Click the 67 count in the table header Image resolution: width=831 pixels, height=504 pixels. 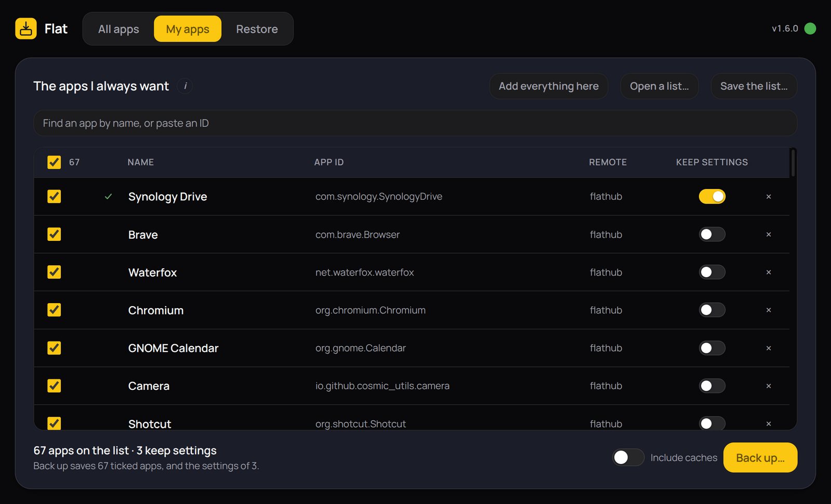[x=74, y=162]
